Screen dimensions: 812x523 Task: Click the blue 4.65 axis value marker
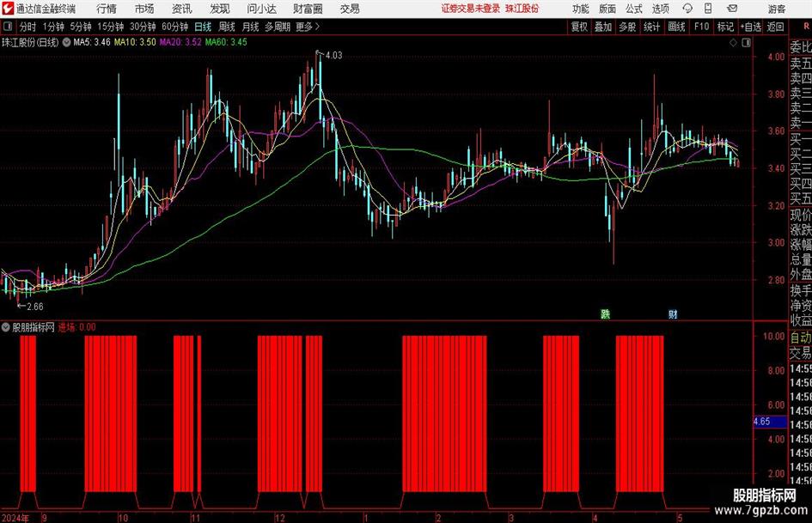(770, 422)
